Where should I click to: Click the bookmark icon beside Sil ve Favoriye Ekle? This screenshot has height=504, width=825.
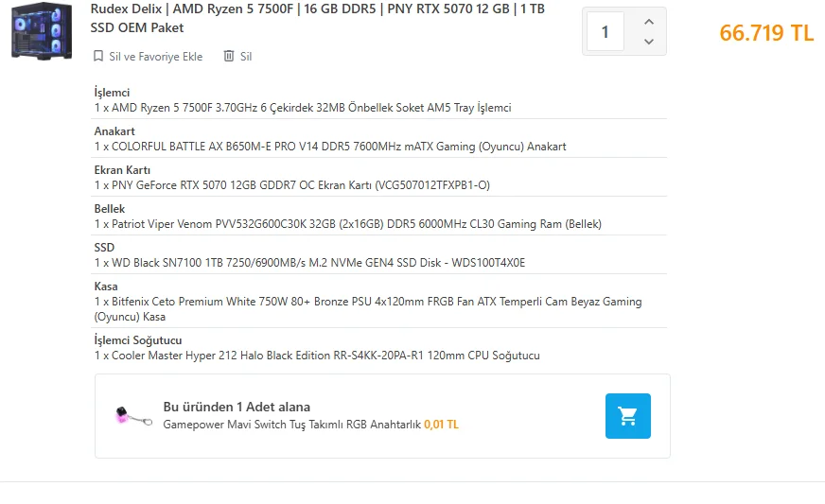click(97, 56)
